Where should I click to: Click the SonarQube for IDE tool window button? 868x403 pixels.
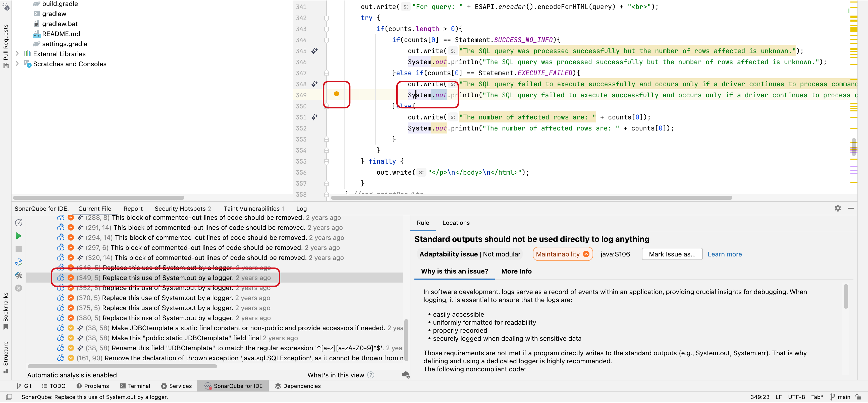click(x=233, y=386)
